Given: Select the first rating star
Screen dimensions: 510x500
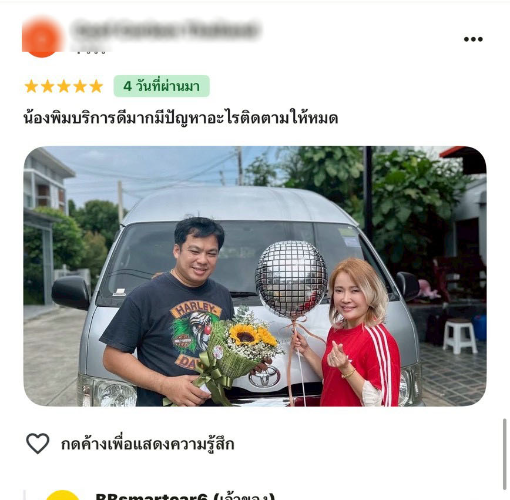Looking at the screenshot, I should [31, 86].
